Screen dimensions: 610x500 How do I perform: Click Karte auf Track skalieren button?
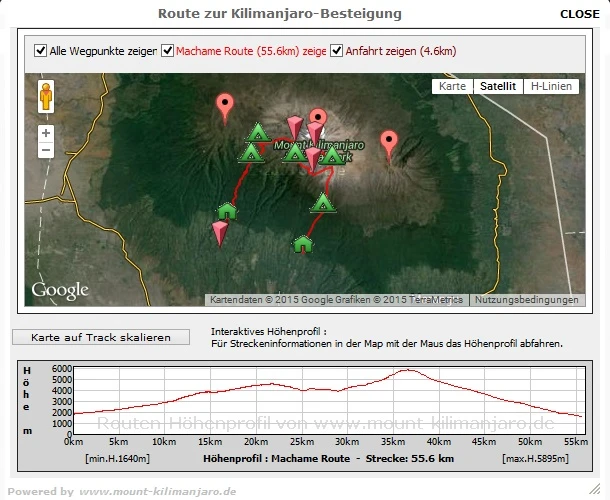coord(101,337)
